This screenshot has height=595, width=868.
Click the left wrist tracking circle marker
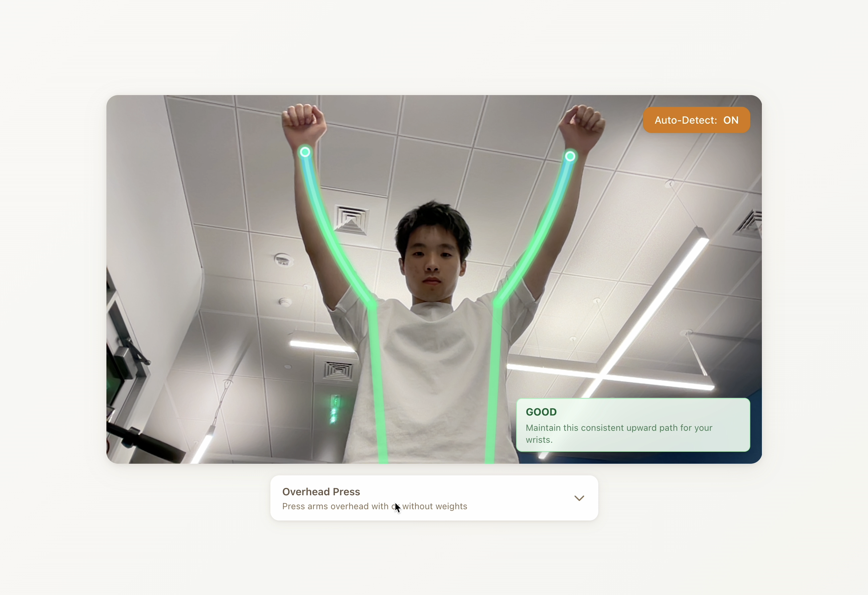[x=305, y=152]
